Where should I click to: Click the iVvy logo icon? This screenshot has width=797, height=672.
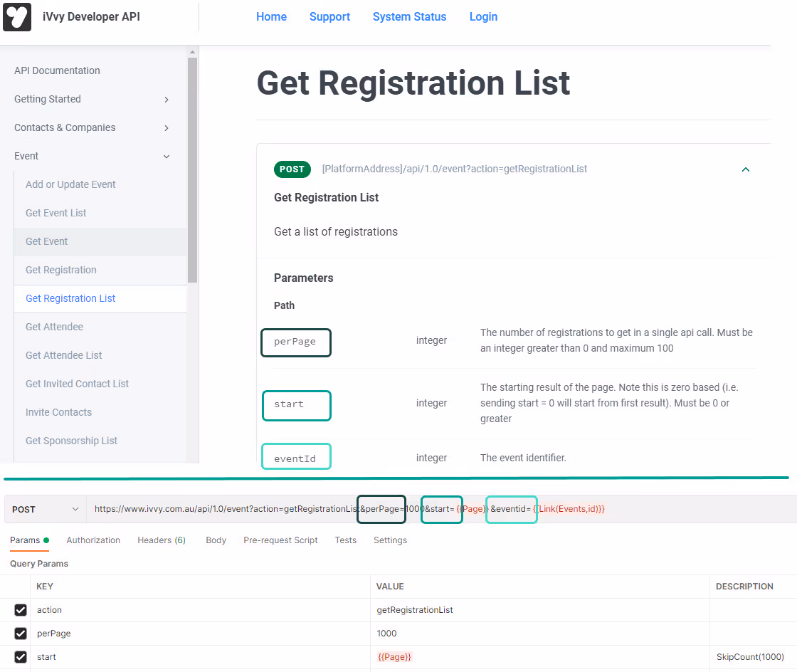[x=17, y=17]
